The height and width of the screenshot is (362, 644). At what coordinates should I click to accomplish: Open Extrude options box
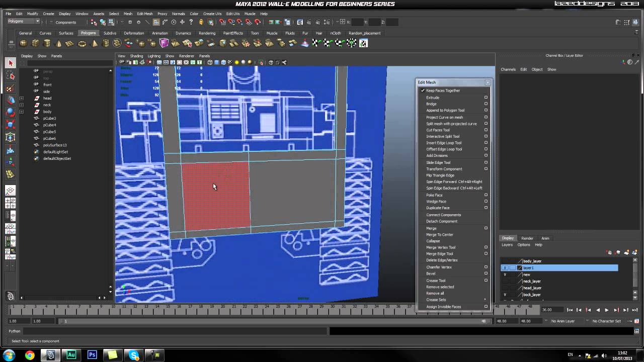click(486, 98)
